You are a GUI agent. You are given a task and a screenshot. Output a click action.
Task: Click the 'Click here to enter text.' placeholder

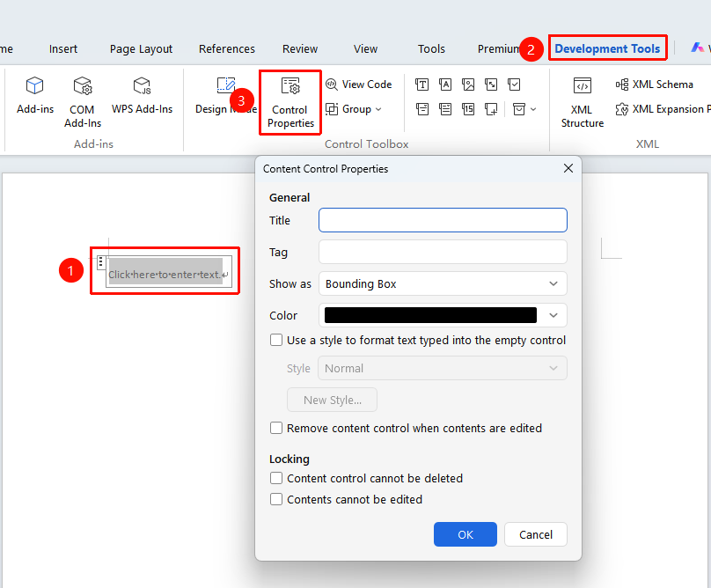(165, 275)
